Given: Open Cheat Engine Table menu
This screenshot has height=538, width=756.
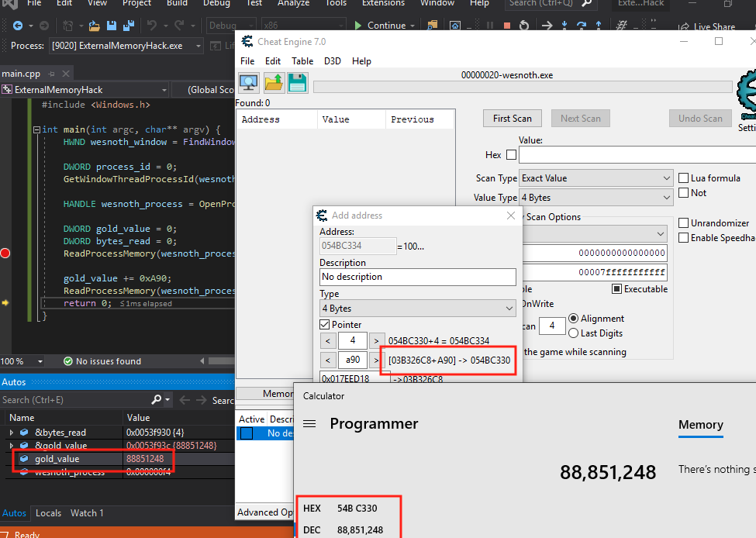Looking at the screenshot, I should [x=302, y=61].
